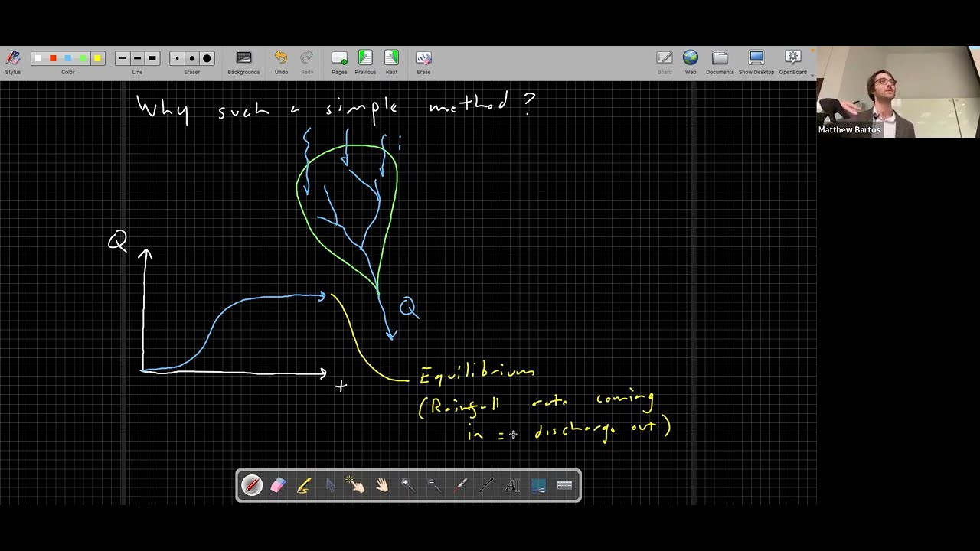Choose the thin line width

pyautogui.click(x=122, y=58)
